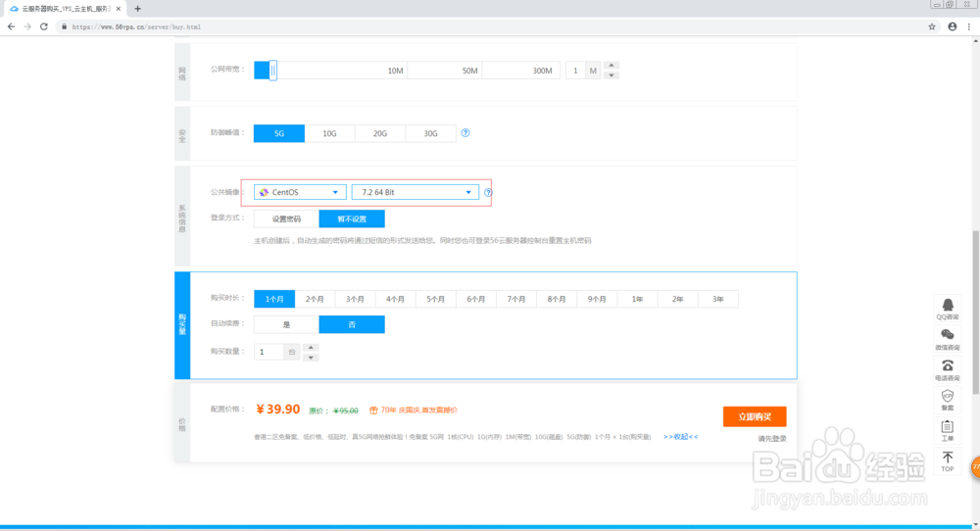
Task: Select 2个月 purchase duration
Action: coord(315,299)
